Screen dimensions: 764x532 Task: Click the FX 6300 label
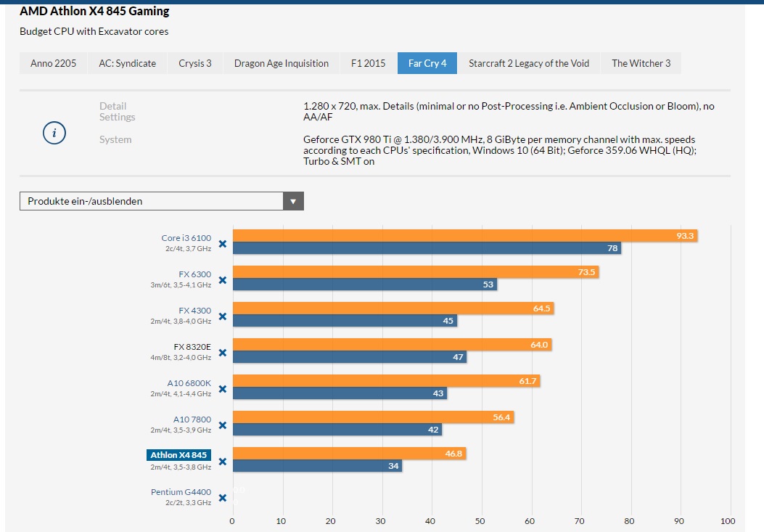195,274
